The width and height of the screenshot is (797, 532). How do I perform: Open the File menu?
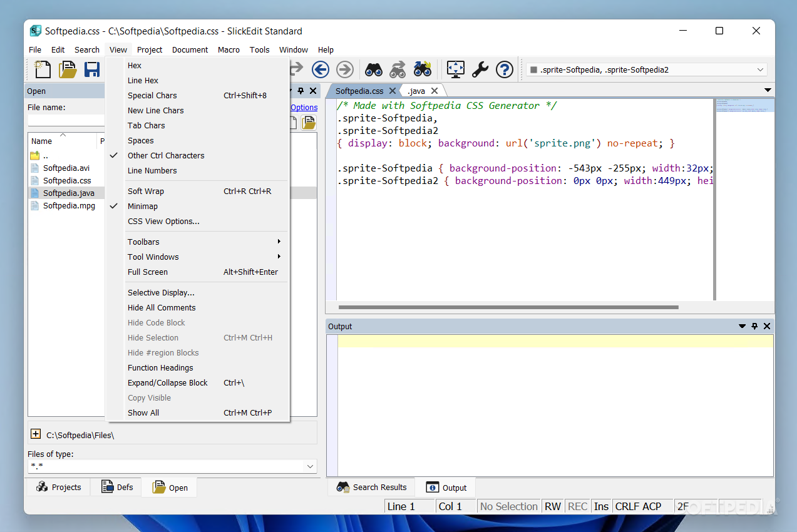tap(35, 49)
